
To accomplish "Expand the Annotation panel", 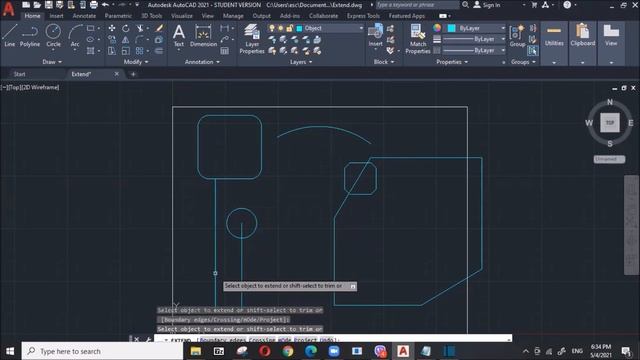I will (202, 62).
